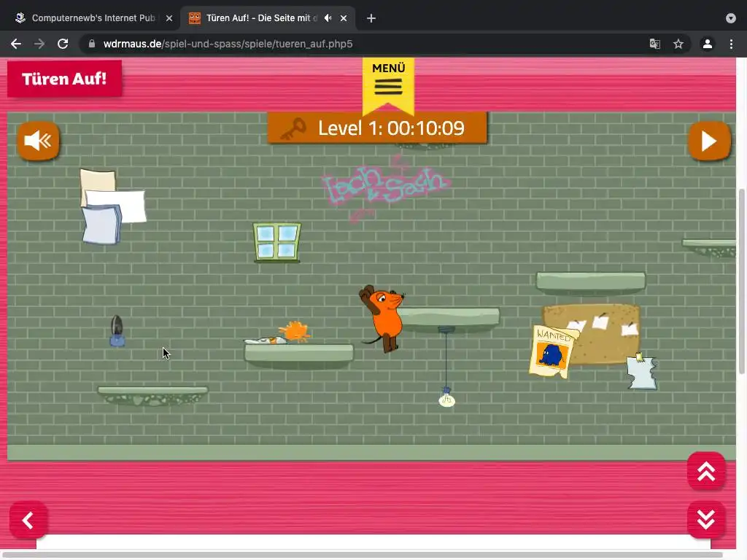Image resolution: width=747 pixels, height=560 pixels.
Task: Click the Level 1 timer banner
Action: click(x=377, y=128)
